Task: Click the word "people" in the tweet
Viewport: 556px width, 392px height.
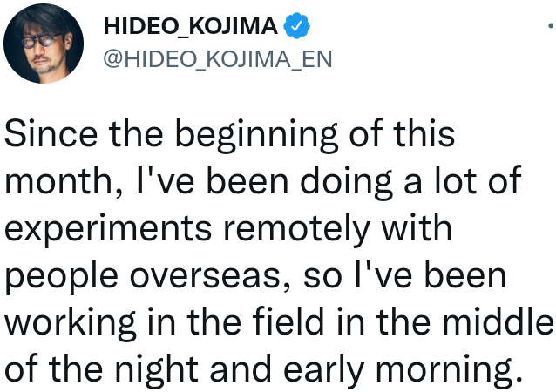Action: (61, 278)
